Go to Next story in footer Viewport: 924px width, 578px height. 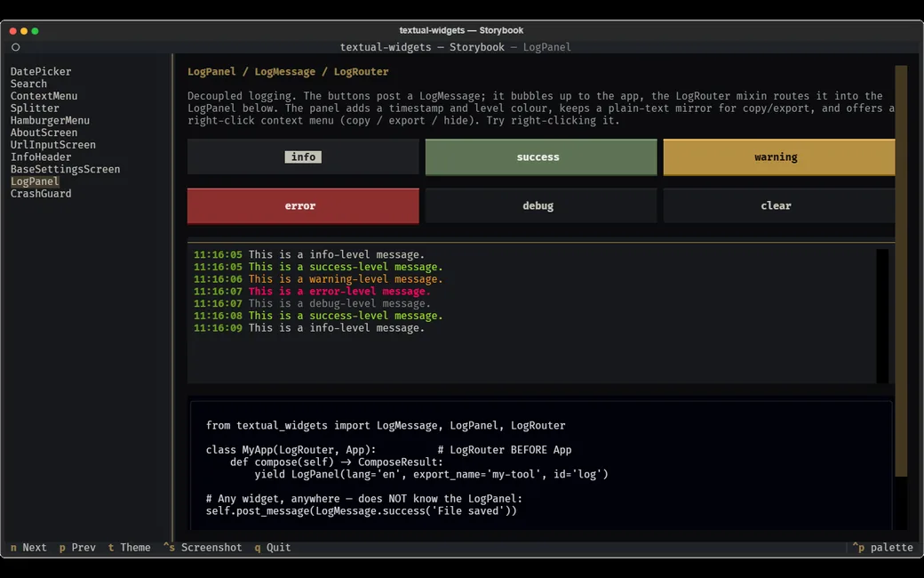click(x=28, y=548)
